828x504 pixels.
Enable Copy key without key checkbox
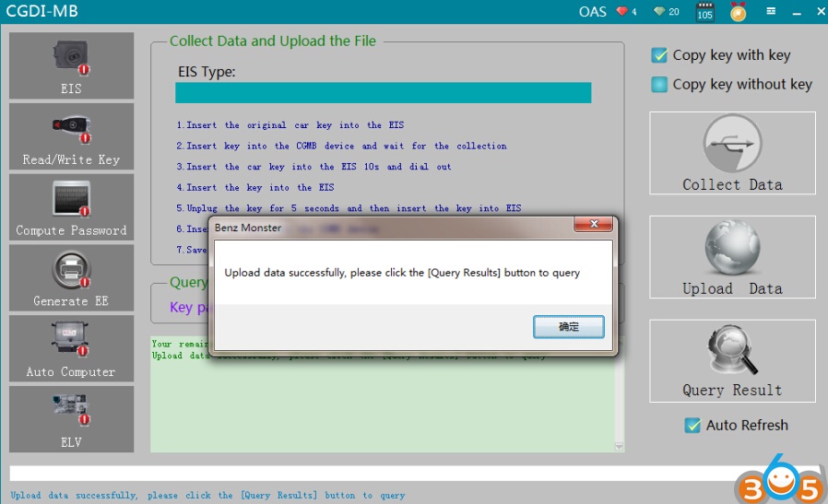click(659, 85)
